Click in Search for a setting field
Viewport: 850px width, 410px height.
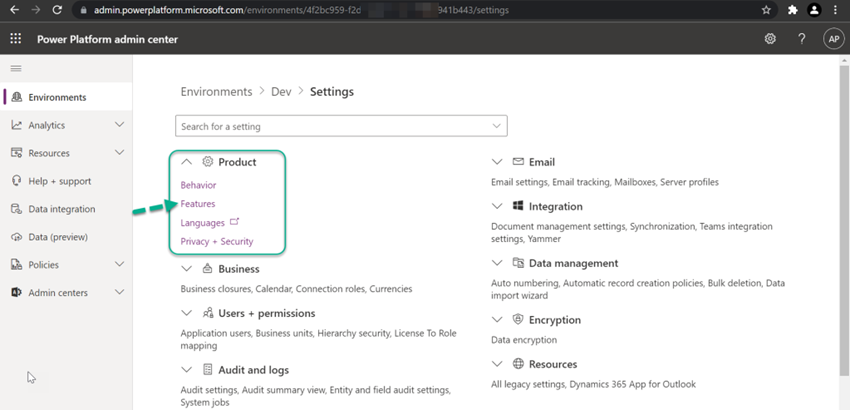point(341,126)
